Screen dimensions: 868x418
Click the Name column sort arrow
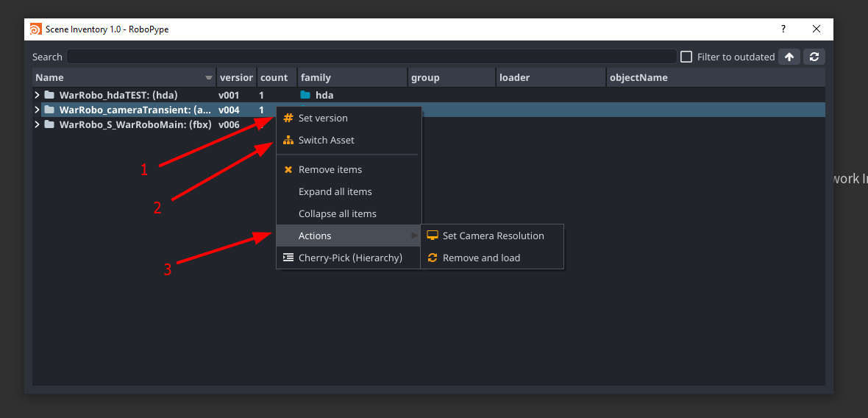209,77
